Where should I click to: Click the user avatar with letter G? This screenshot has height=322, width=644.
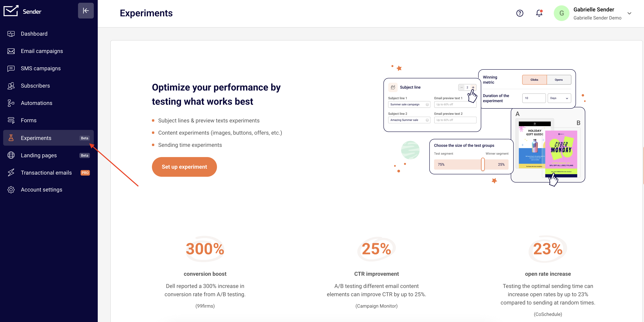pyautogui.click(x=561, y=13)
